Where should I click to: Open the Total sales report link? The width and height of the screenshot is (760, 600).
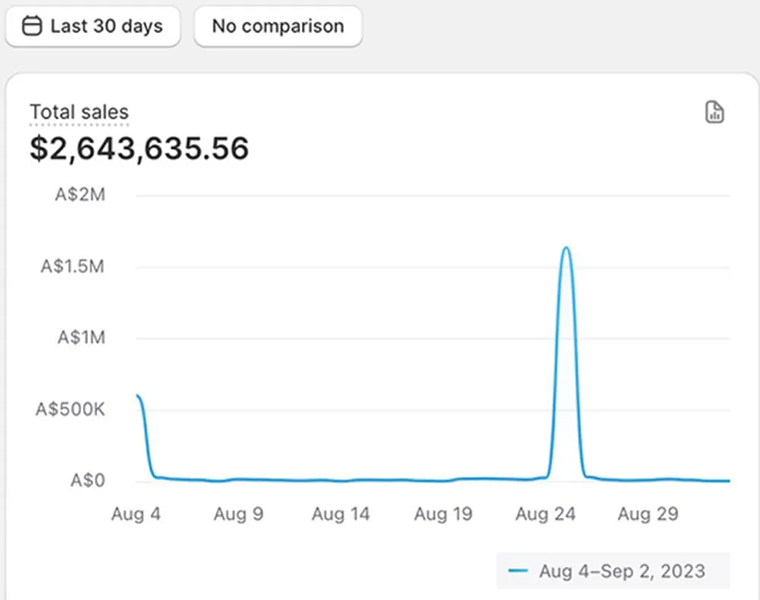click(x=79, y=112)
